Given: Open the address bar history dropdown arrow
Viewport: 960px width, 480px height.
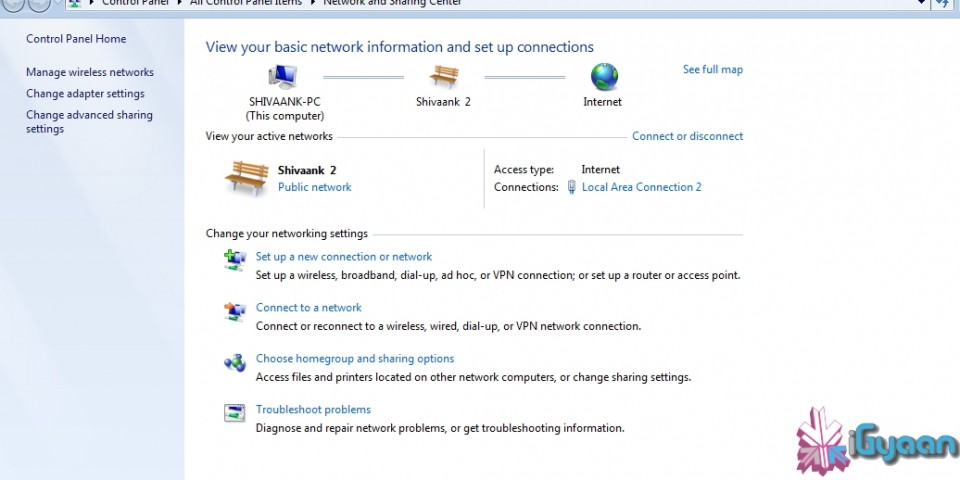Looking at the screenshot, I should (919, 4).
